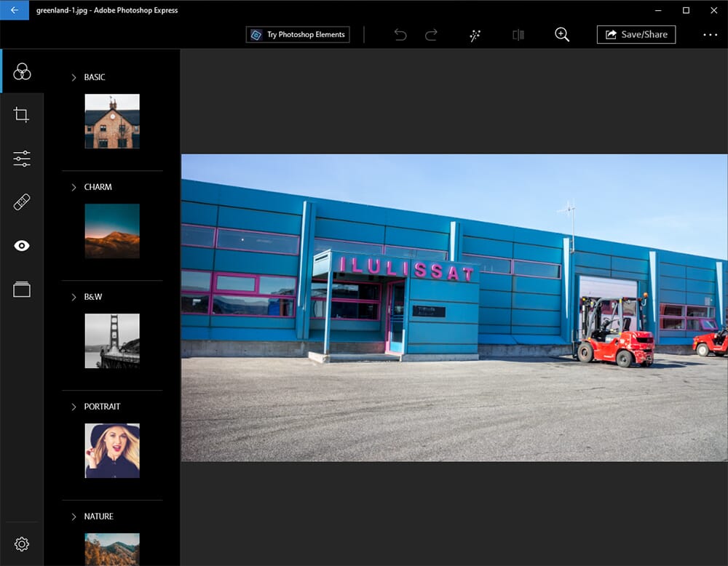Image resolution: width=728 pixels, height=566 pixels.
Task: Click Try Photoshop Elements button
Action: coord(298,35)
